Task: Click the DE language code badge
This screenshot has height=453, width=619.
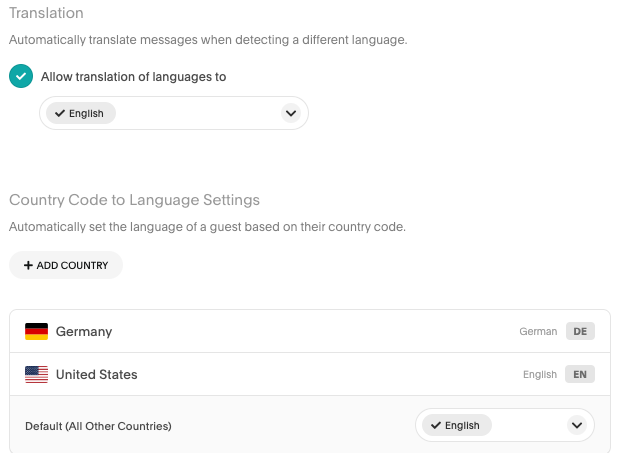Action: (580, 331)
